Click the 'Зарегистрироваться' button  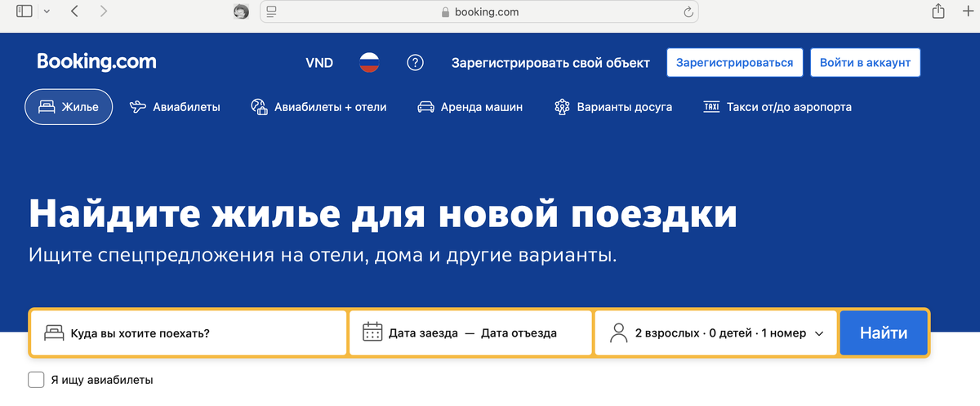tap(735, 63)
